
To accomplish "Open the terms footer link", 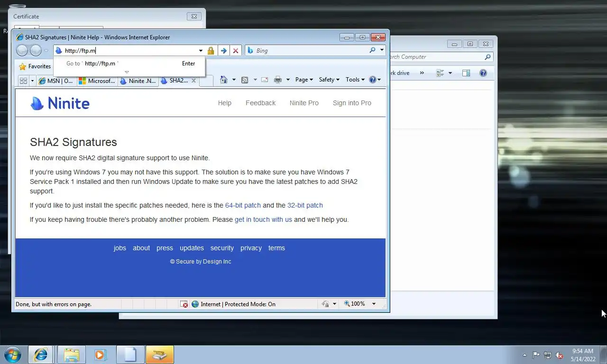I will pyautogui.click(x=276, y=248).
